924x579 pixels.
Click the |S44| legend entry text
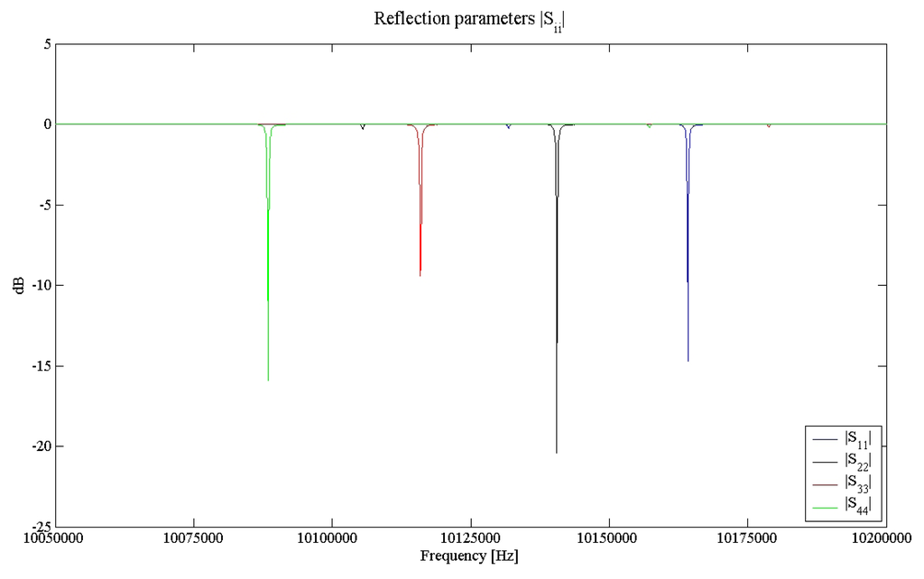[857, 504]
